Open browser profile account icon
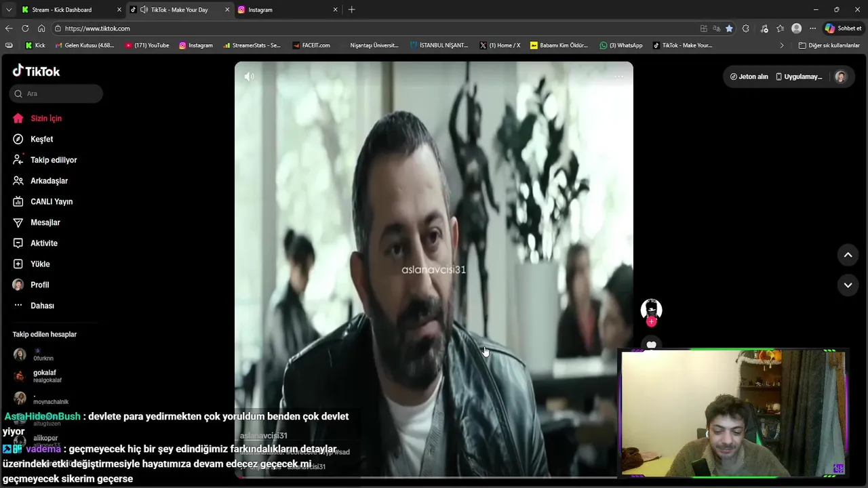The width and height of the screenshot is (868, 488). pos(797,28)
